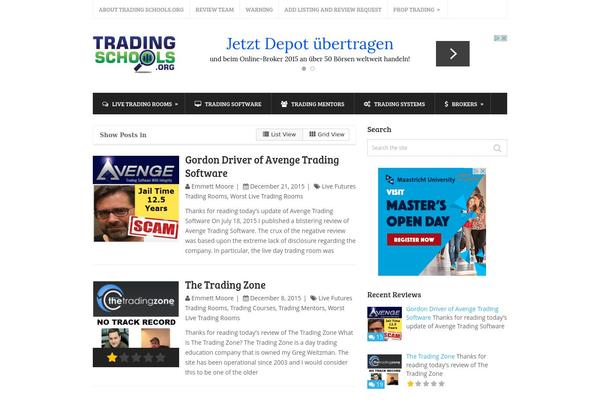Open Trading Software category
Screen dimensions: 600x400
coord(228,104)
